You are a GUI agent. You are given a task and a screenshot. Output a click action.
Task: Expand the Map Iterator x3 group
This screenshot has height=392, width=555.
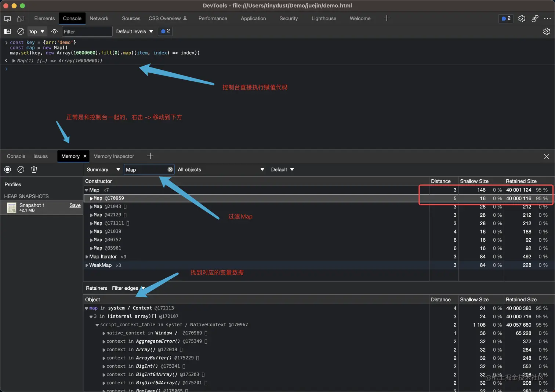[x=87, y=257]
